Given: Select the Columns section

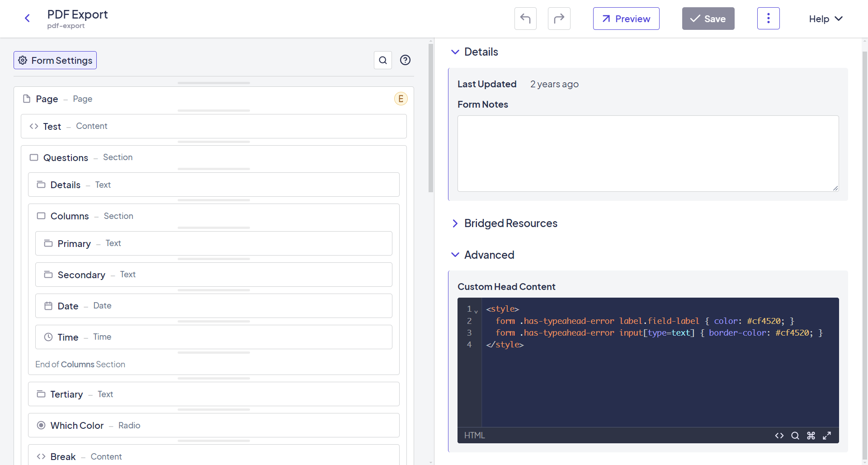Looking at the screenshot, I should (x=214, y=216).
